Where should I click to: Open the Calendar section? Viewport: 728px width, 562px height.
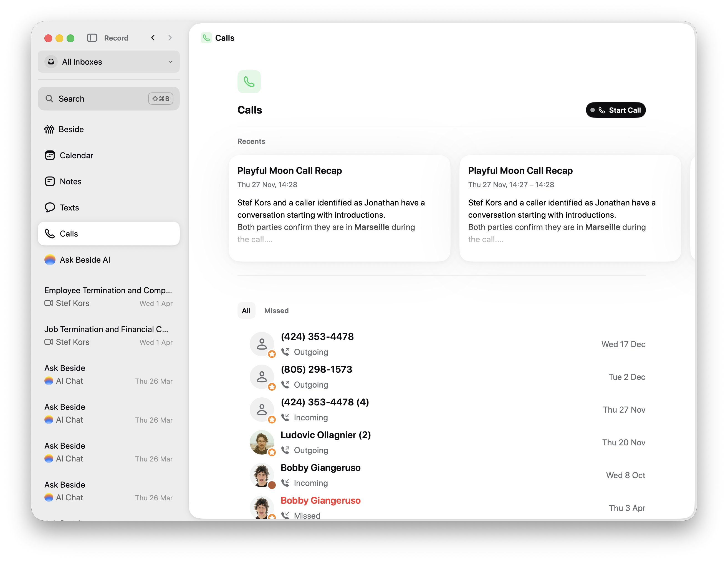tap(76, 155)
